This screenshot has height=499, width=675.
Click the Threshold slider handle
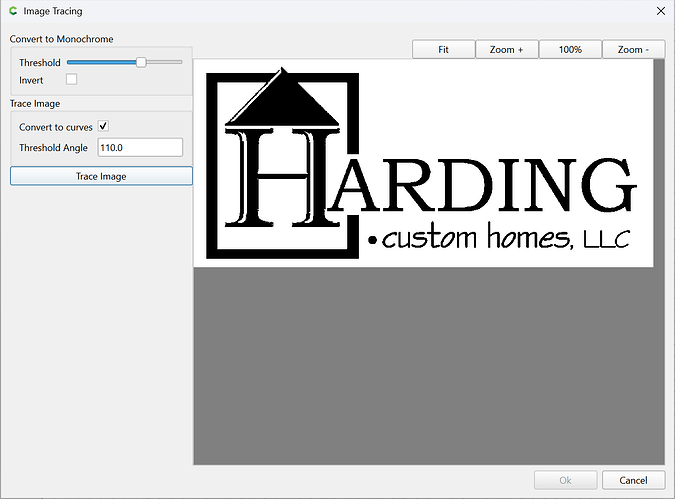pos(141,62)
